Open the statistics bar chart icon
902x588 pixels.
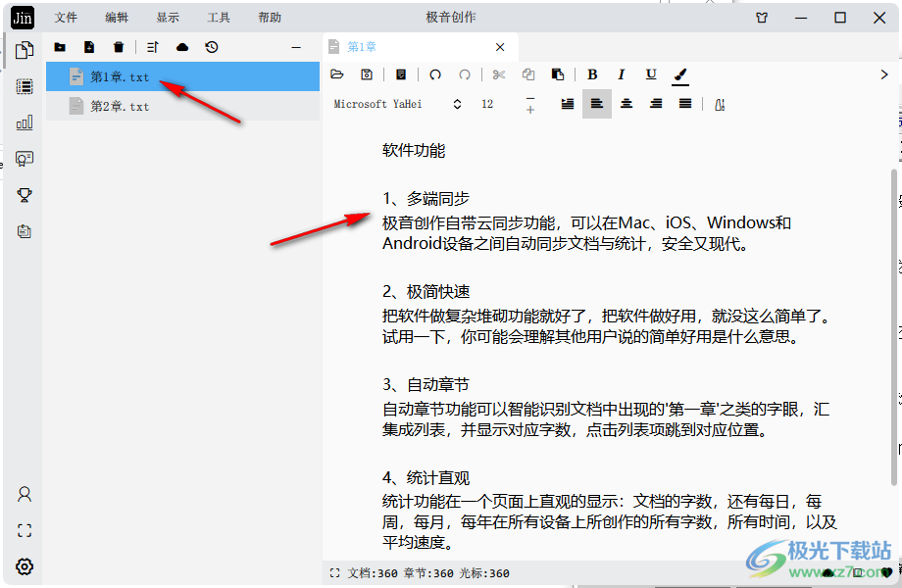tap(25, 122)
